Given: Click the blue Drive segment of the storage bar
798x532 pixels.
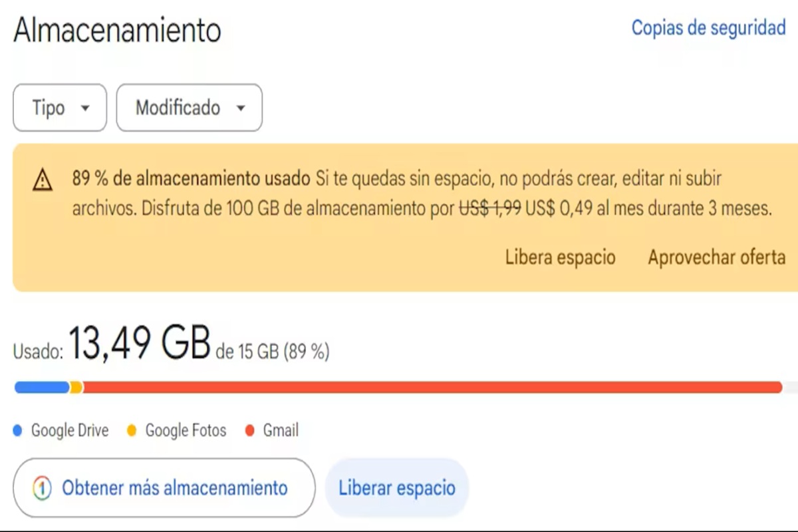Looking at the screenshot, I should pyautogui.click(x=41, y=387).
